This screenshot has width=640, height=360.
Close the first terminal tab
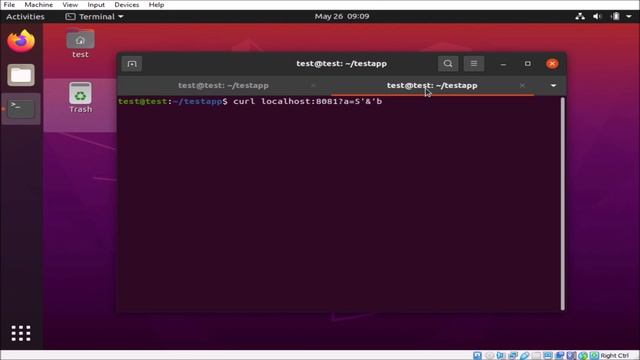coord(313,85)
